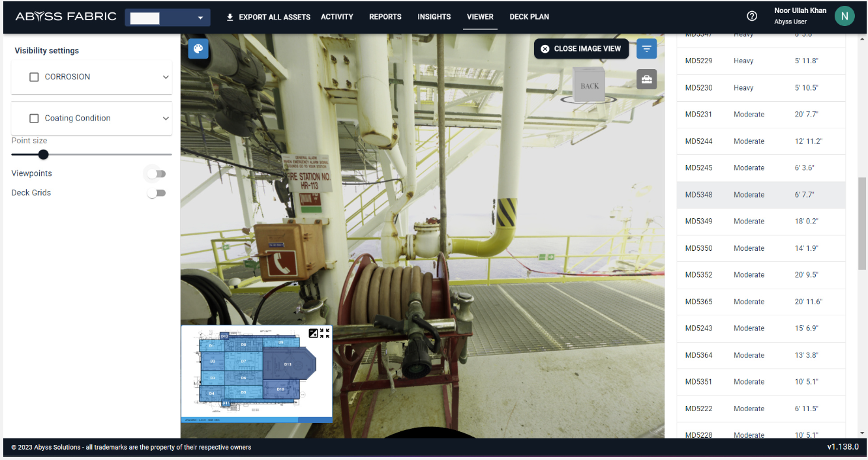This screenshot has height=460, width=868.
Task: Click the BACK orientation cube
Action: [x=590, y=85]
